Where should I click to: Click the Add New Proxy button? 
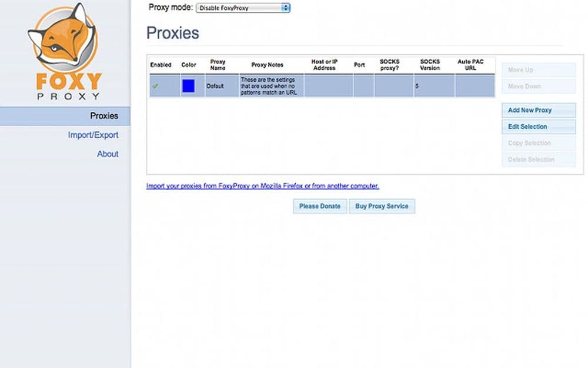point(537,110)
